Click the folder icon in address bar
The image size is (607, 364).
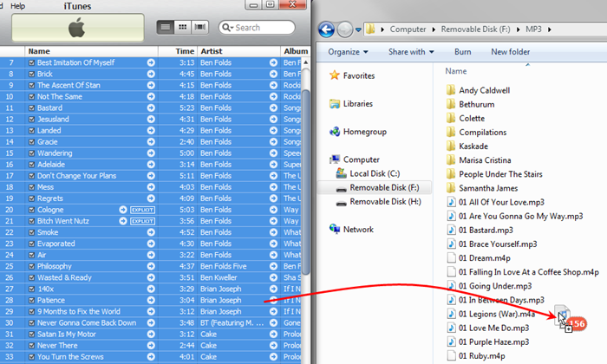370,29
